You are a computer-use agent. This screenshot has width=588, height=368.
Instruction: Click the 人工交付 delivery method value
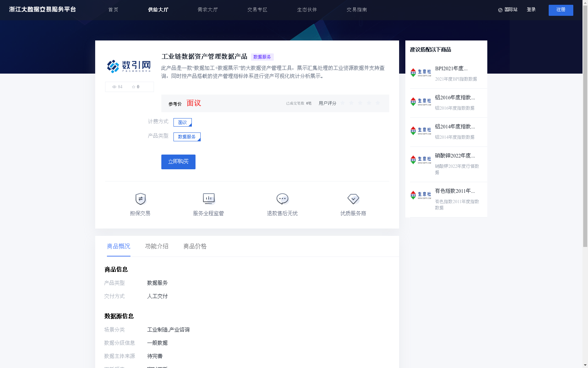click(157, 296)
